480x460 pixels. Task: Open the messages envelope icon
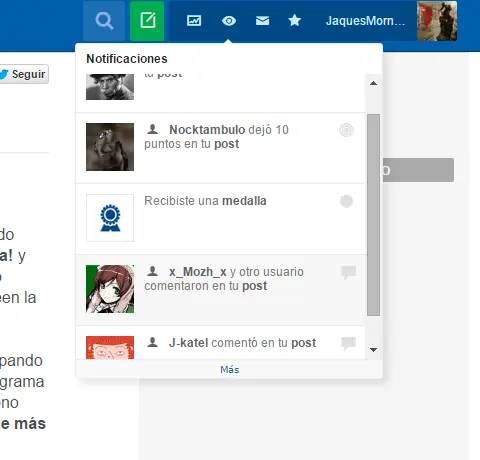pos(262,21)
